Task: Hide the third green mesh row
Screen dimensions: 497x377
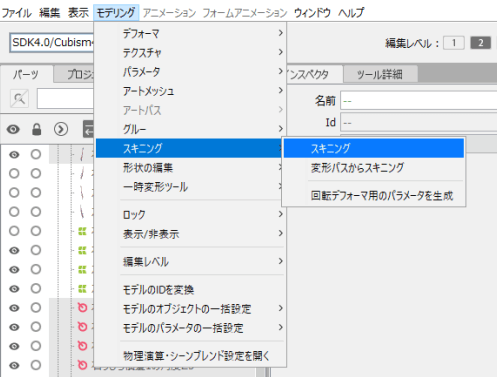Action: click(14, 269)
